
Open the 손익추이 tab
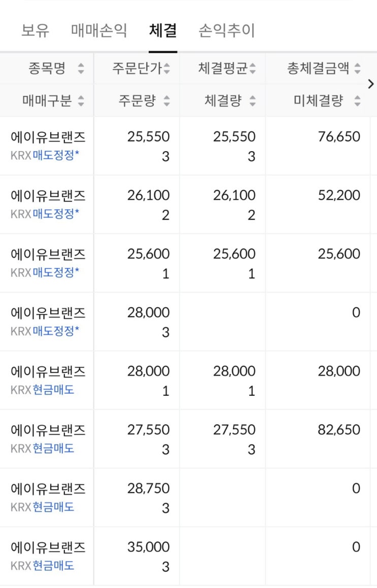click(x=227, y=31)
